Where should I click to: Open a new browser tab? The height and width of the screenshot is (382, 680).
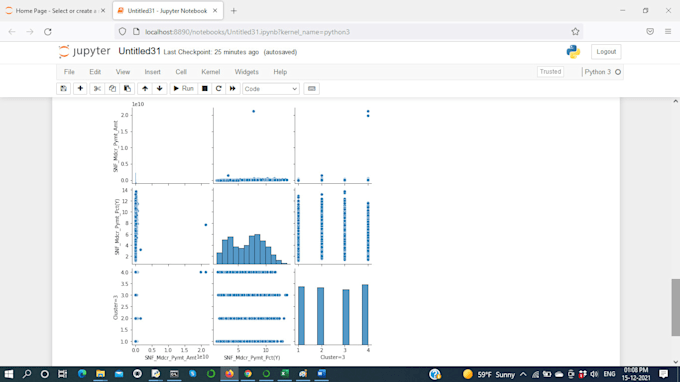coord(234,11)
